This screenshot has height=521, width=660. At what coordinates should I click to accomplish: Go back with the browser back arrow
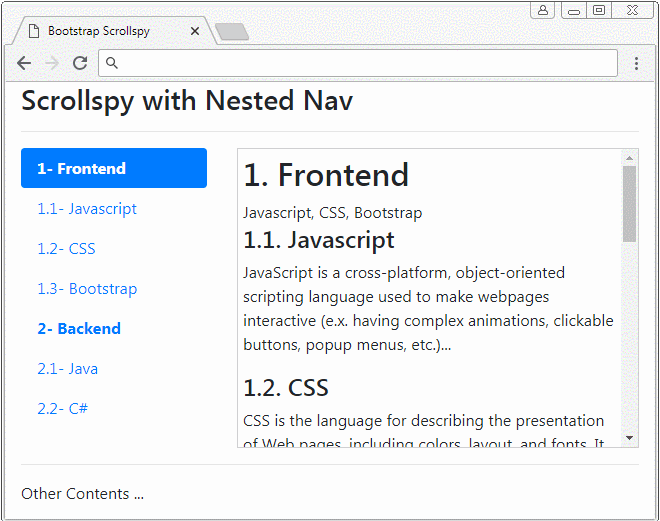click(24, 63)
